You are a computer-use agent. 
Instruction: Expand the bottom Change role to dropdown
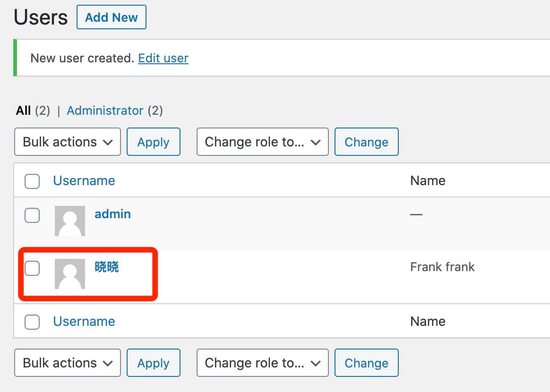(262, 363)
